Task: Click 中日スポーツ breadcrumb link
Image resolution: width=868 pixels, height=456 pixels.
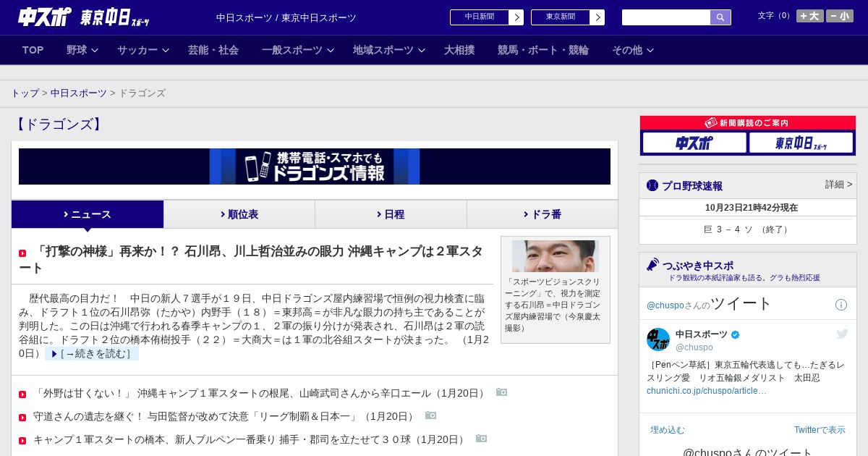Action: [x=79, y=93]
